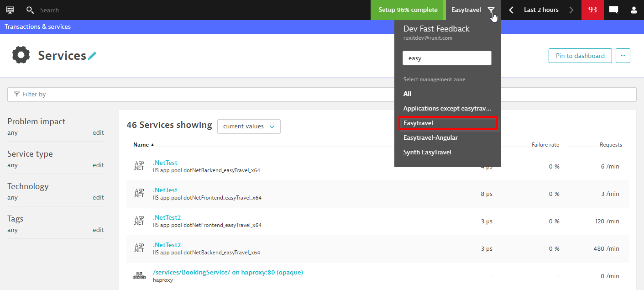Screen dimensions: 644x290
Task: Select the Easytravel management zone
Action: click(x=448, y=123)
